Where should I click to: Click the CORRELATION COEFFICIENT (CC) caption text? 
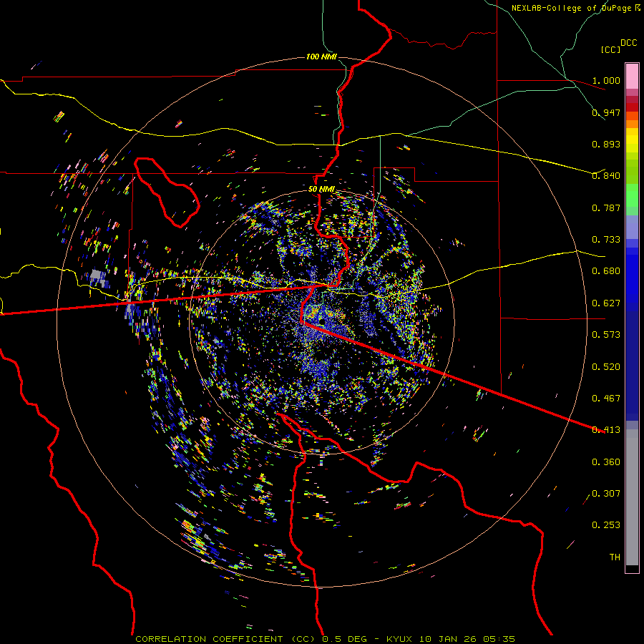tap(225, 639)
